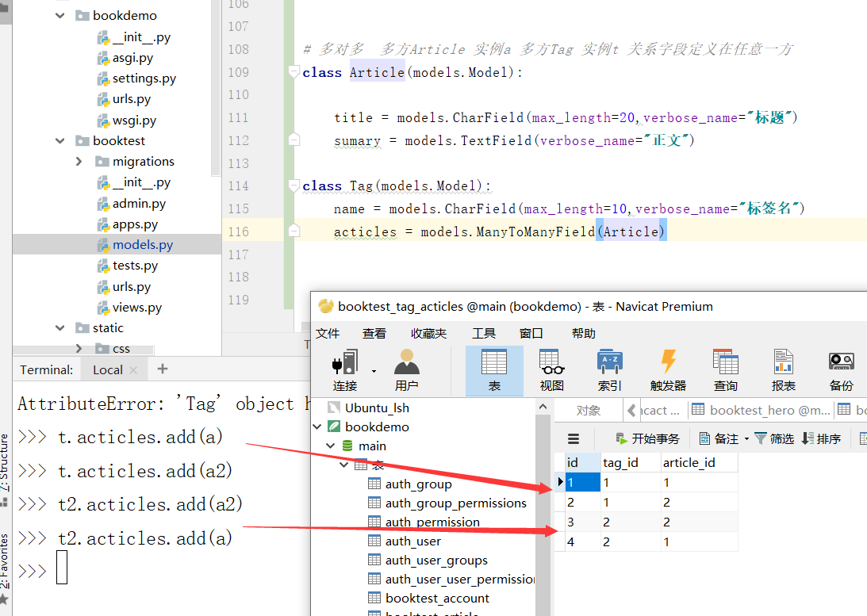The height and width of the screenshot is (616, 867).
Task: Click the Sort button in Navicat
Action: [x=821, y=438]
